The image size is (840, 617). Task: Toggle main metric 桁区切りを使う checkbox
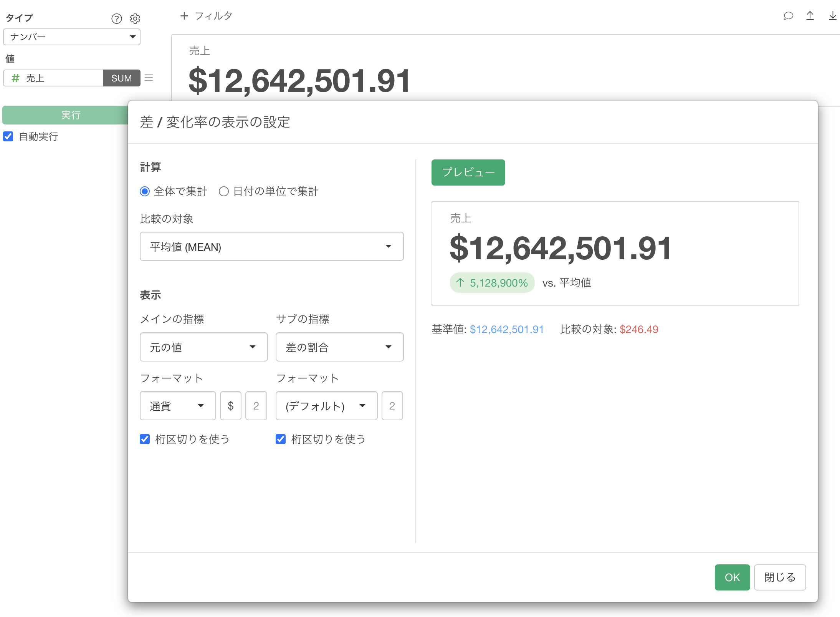click(x=145, y=439)
